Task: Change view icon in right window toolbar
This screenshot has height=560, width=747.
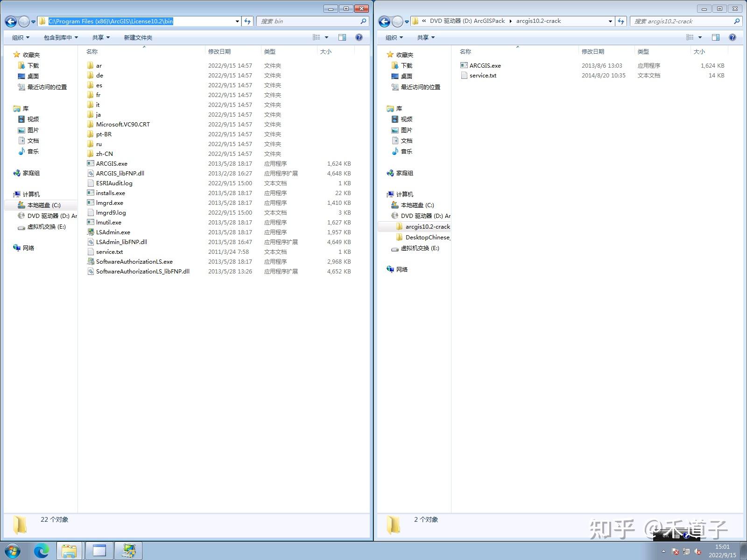Action: [690, 37]
